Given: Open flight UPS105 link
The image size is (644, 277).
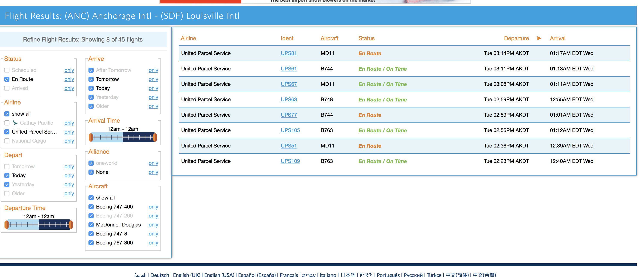Looking at the screenshot, I should pyautogui.click(x=290, y=130).
